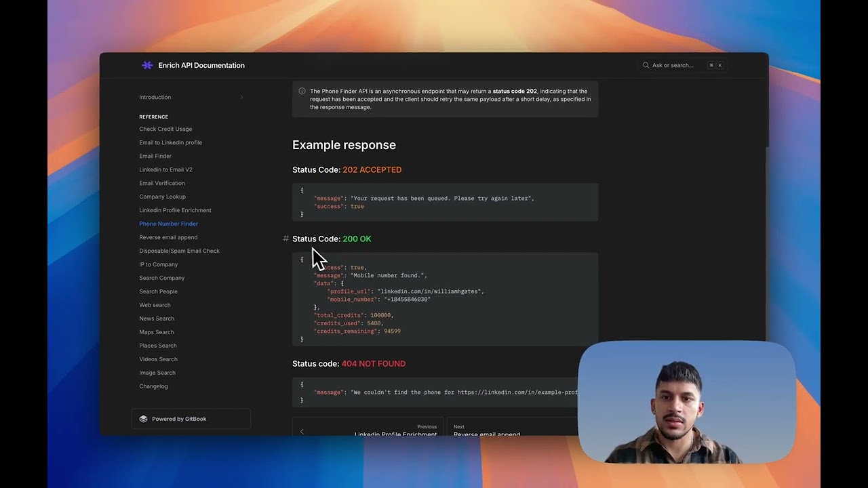
Task: Click the Powered by GitBook button
Action: click(x=191, y=419)
